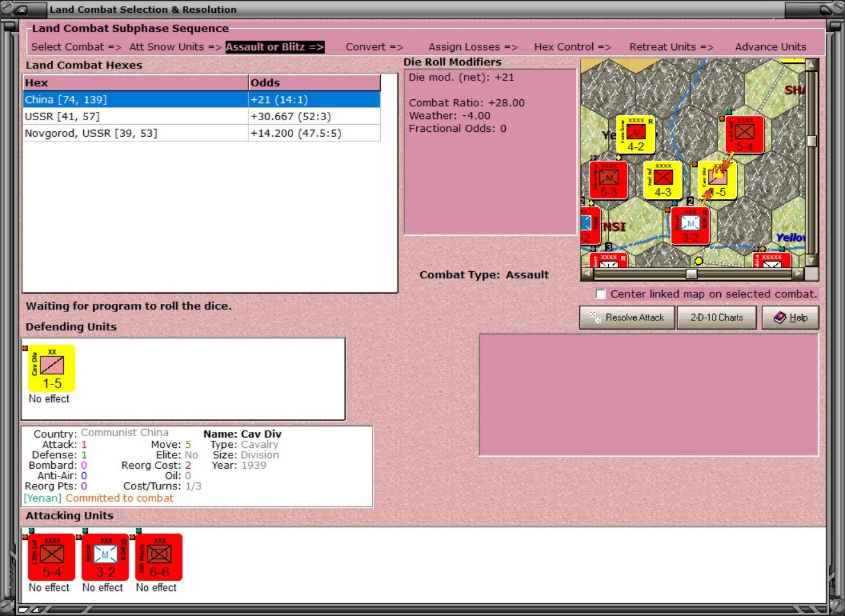The width and height of the screenshot is (845, 616).
Task: Click the highlighted Assault or Blitz subphase
Action: tap(275, 47)
